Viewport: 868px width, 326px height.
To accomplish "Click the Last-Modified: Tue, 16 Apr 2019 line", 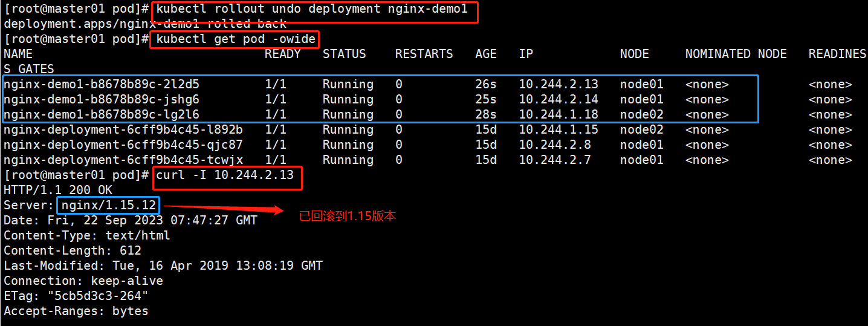I will pos(163,266).
